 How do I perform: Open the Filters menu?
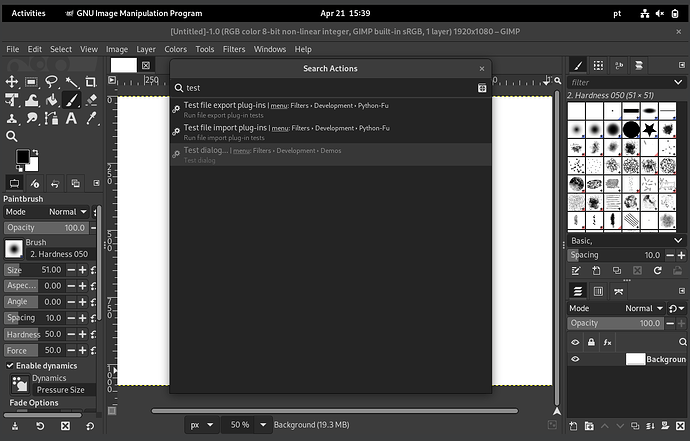(234, 49)
